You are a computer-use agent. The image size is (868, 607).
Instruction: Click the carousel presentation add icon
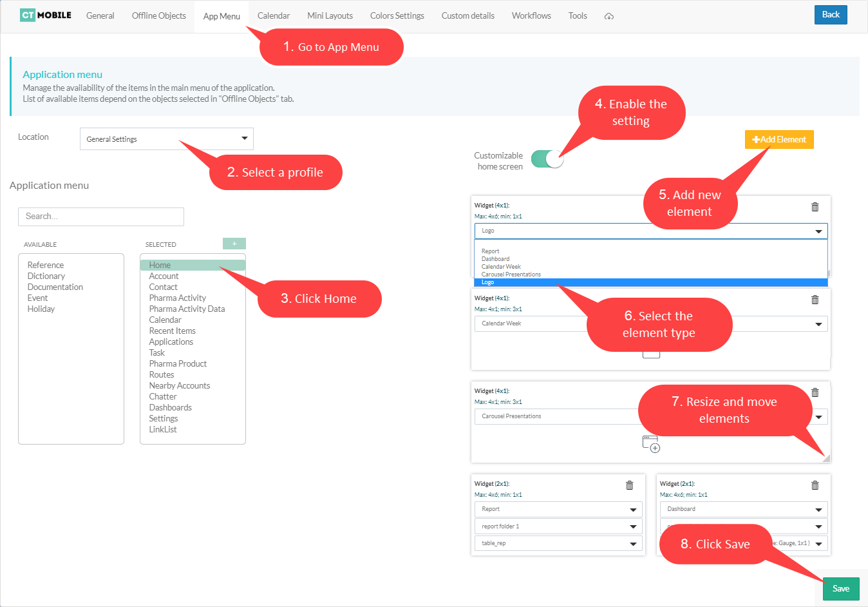[x=651, y=444]
